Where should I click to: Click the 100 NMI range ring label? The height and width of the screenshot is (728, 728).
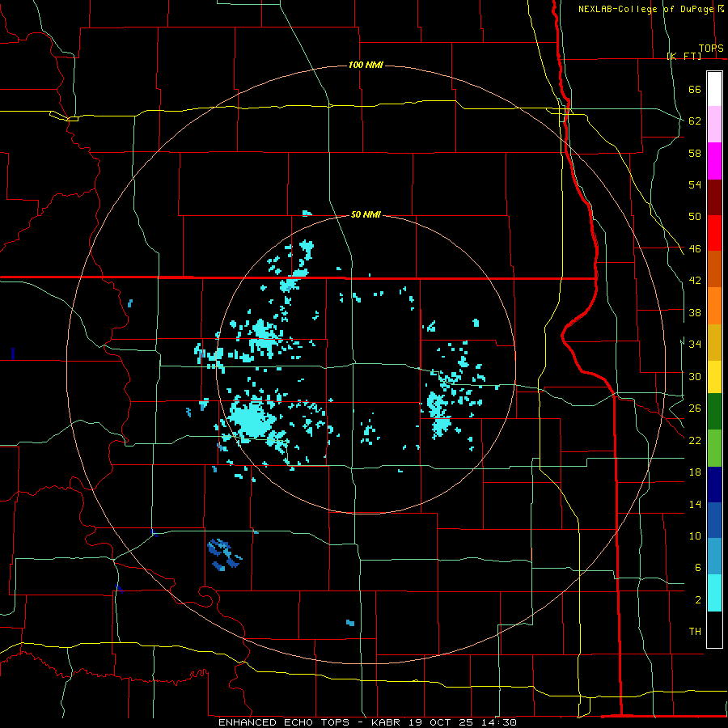(366, 65)
